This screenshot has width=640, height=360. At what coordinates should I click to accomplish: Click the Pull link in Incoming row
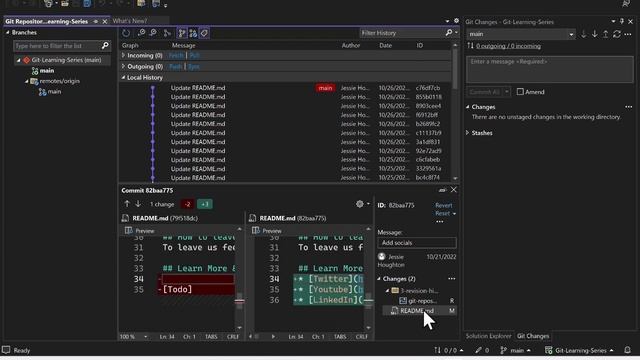pos(194,55)
